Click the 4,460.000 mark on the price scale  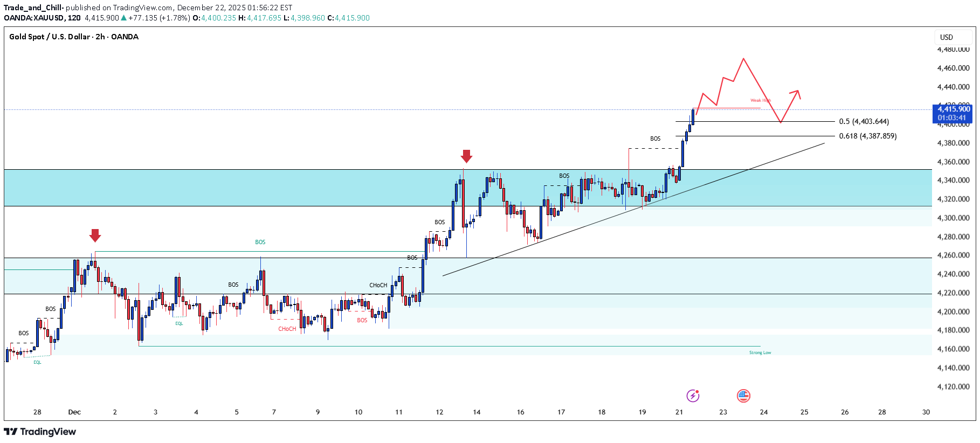click(x=953, y=68)
